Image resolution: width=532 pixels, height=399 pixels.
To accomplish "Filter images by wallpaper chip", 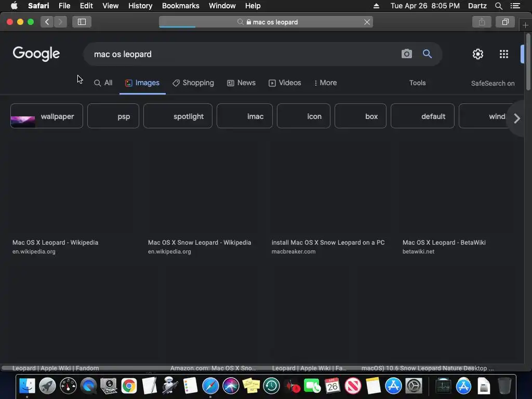I will tap(47, 116).
